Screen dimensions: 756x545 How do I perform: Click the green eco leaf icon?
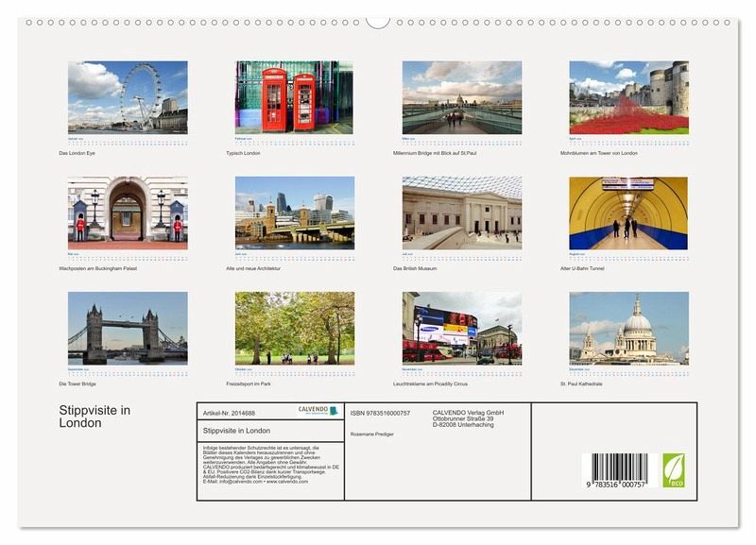pyautogui.click(x=673, y=469)
